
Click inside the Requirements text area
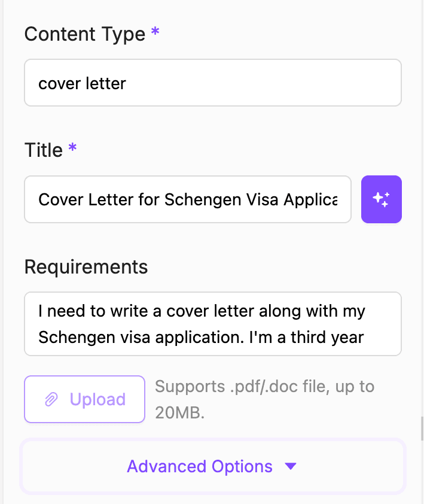pos(212,324)
